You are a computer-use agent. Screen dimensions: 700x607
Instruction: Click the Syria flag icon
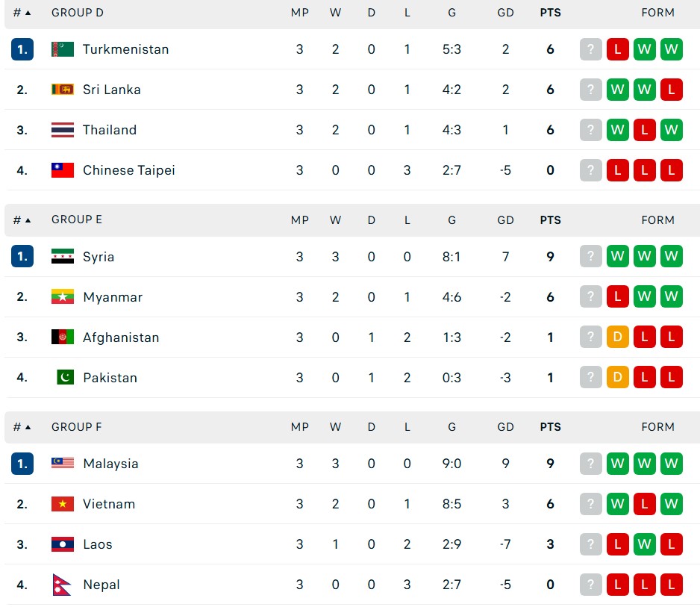click(x=63, y=257)
